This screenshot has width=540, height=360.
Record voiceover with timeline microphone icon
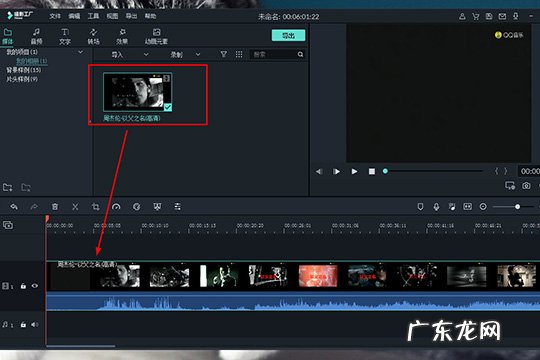click(436, 207)
